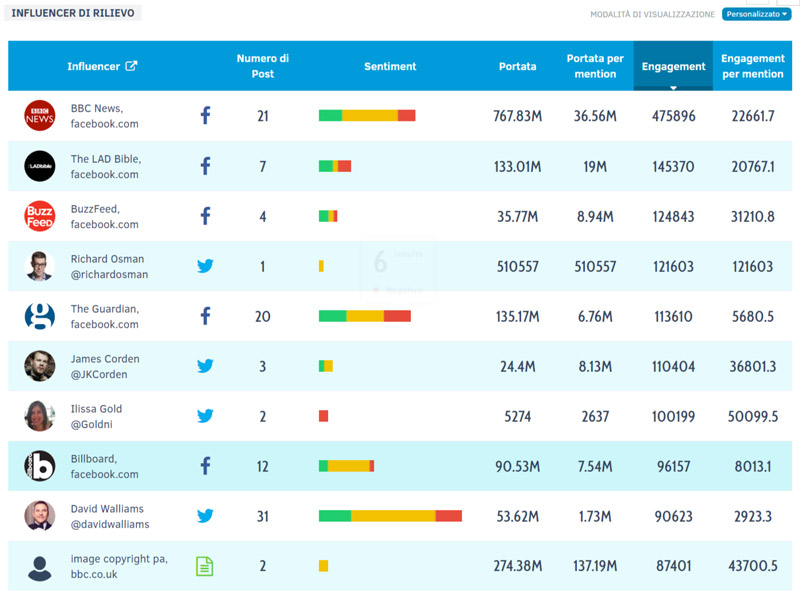The width and height of the screenshot is (800, 606).
Task: Sort by Engagement per mention header
Action: (x=753, y=66)
